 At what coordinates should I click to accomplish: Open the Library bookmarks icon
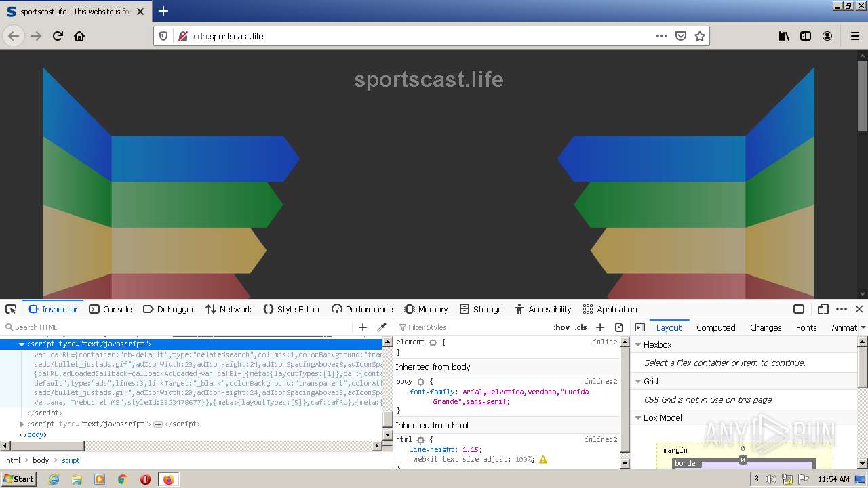784,36
